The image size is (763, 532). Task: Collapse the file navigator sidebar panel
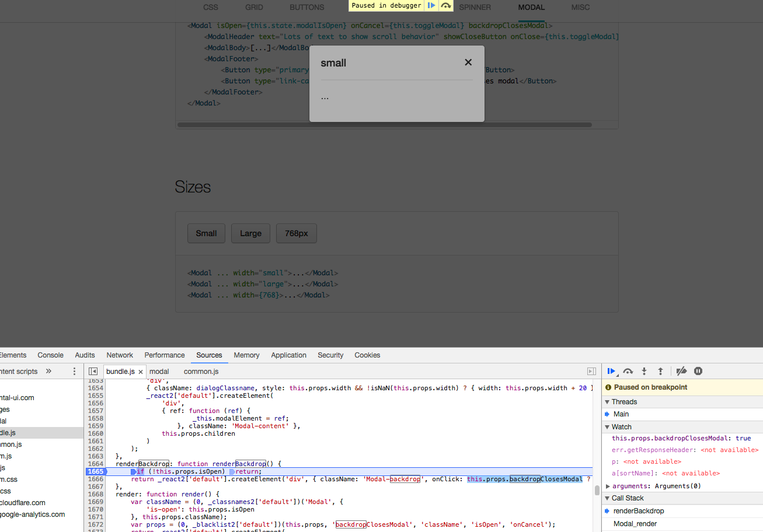[x=93, y=371]
